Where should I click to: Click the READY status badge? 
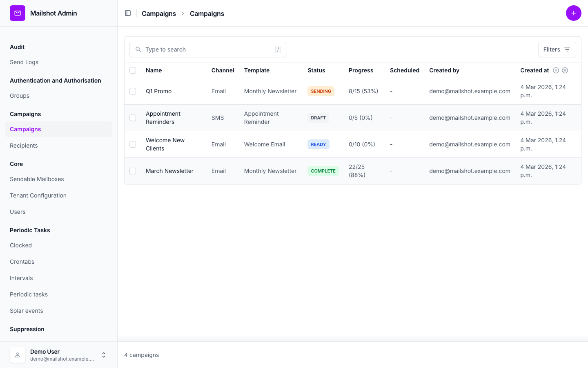pyautogui.click(x=318, y=144)
